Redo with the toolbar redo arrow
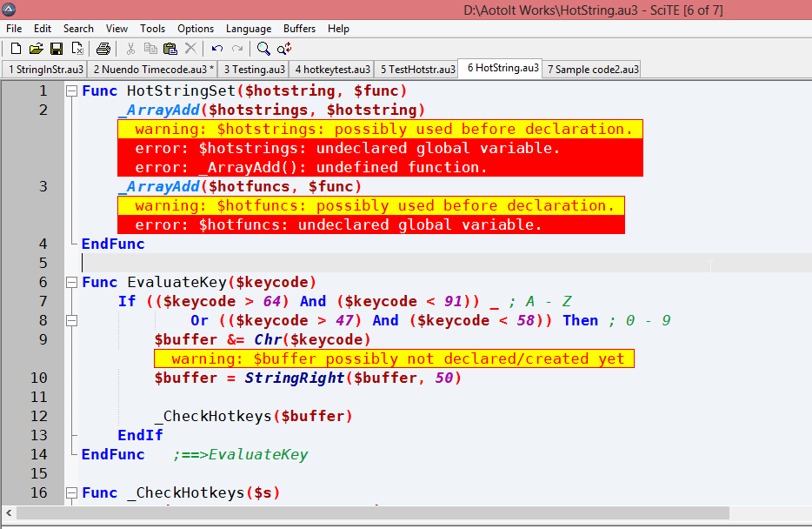 pos(237,49)
